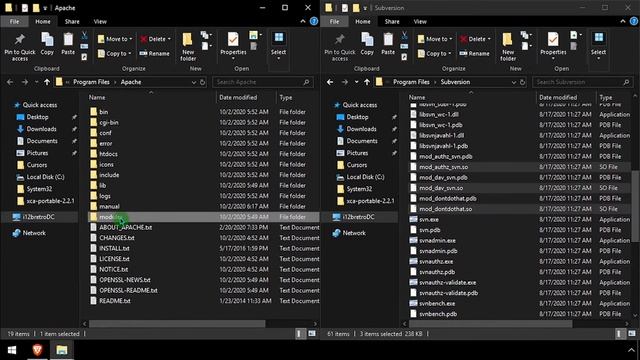Click the Paste icon in Subversion window ribbon

tap(388, 44)
